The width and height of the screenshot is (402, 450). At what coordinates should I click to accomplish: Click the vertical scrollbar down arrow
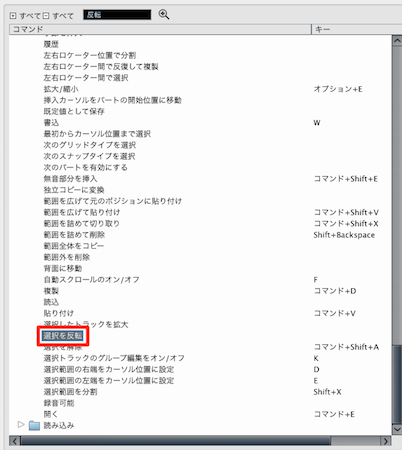coord(397,429)
